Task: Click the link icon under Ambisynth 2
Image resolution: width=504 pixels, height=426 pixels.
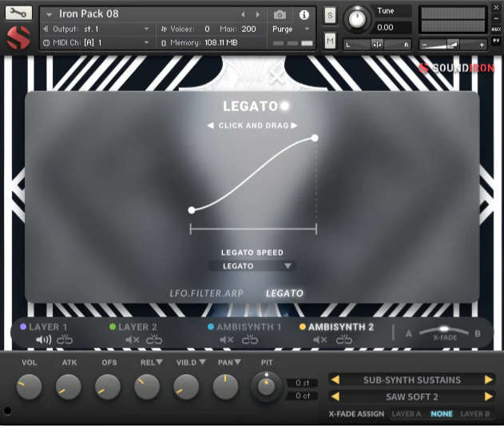Action: pos(344,340)
